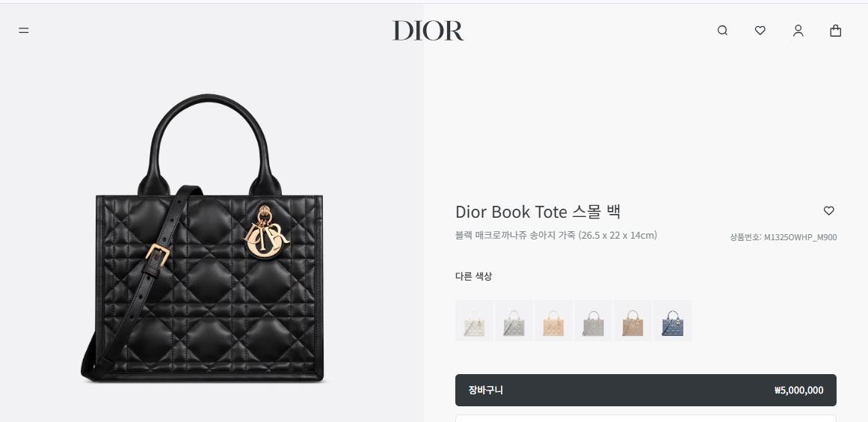Click the product number M1325OWHP_M900
Viewport: 868px width, 422px height.
tap(783, 237)
